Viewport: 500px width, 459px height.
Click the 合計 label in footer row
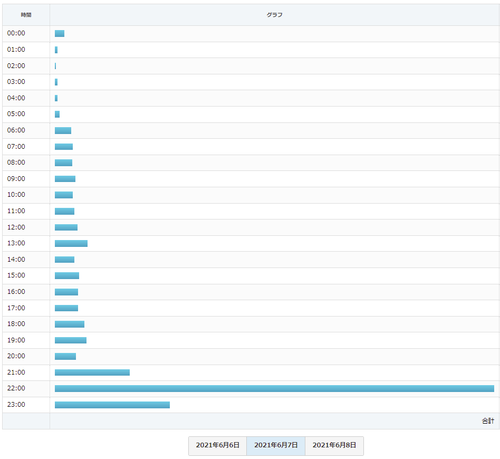click(488, 421)
